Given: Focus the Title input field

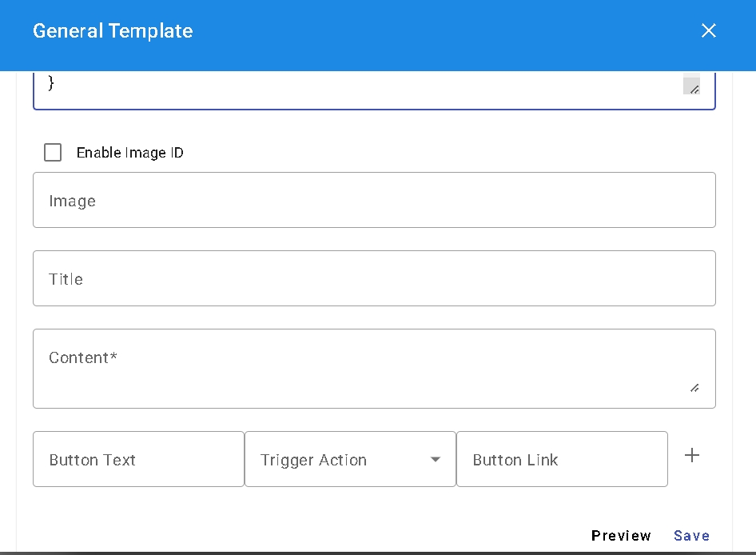Looking at the screenshot, I should tap(374, 279).
